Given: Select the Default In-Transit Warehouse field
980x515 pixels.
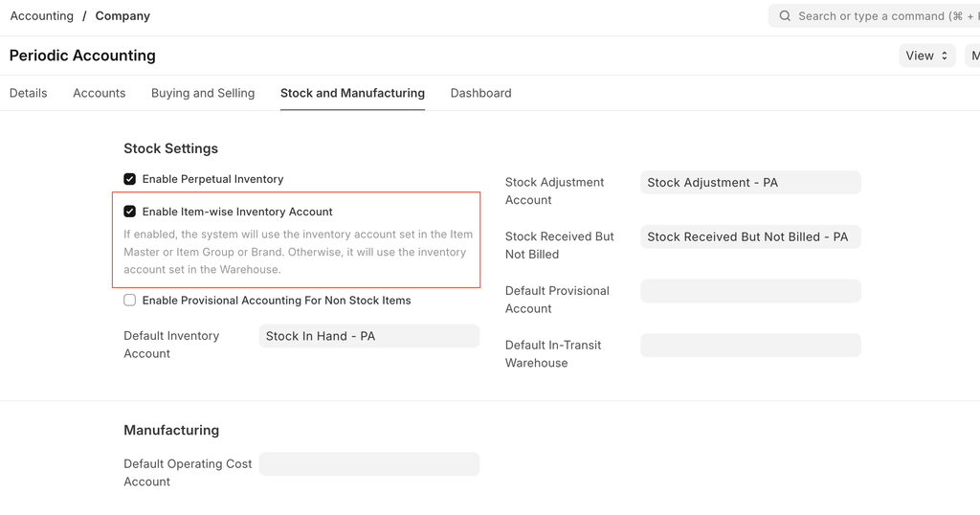Looking at the screenshot, I should click(750, 346).
